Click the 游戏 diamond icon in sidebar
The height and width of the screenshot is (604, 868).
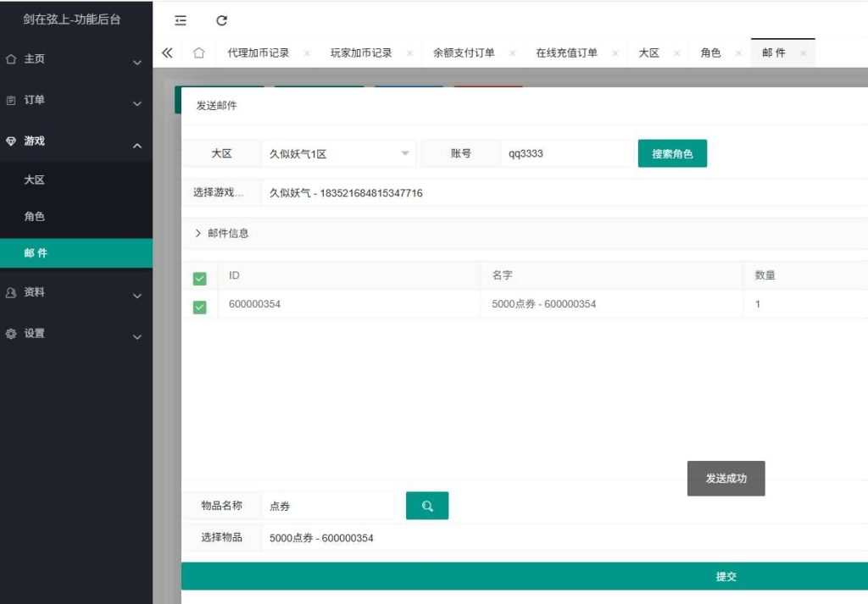tap(11, 141)
